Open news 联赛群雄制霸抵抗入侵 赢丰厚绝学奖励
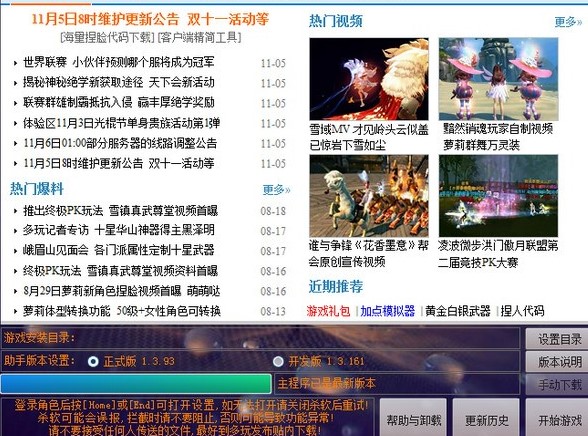 coord(118,102)
